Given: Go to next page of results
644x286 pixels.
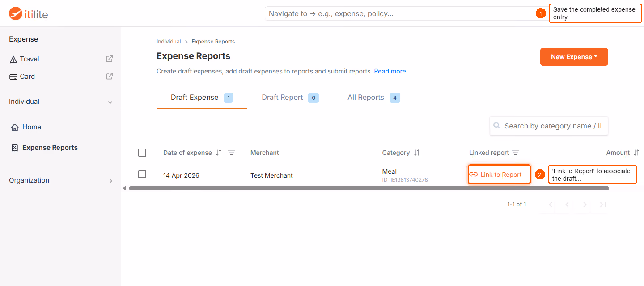Looking at the screenshot, I should (585, 205).
